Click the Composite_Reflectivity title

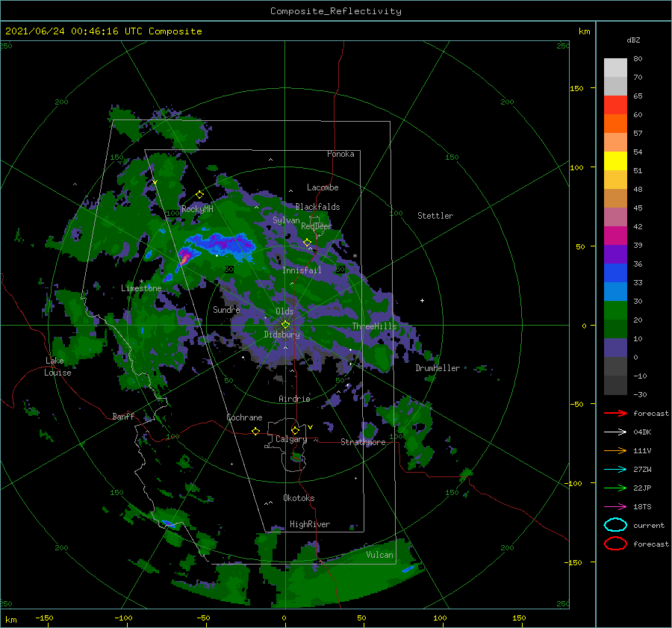tap(336, 11)
